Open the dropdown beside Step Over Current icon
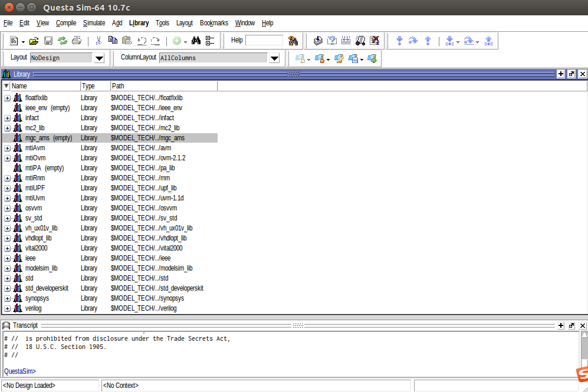588x392 pixels. tap(477, 42)
